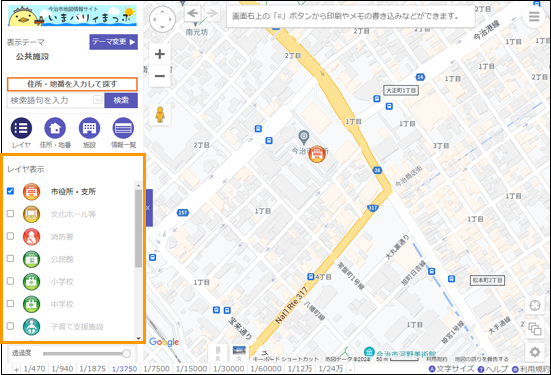This screenshot has width=551, height=375.
Task: Click the settings gear on map
Action: click(x=535, y=352)
